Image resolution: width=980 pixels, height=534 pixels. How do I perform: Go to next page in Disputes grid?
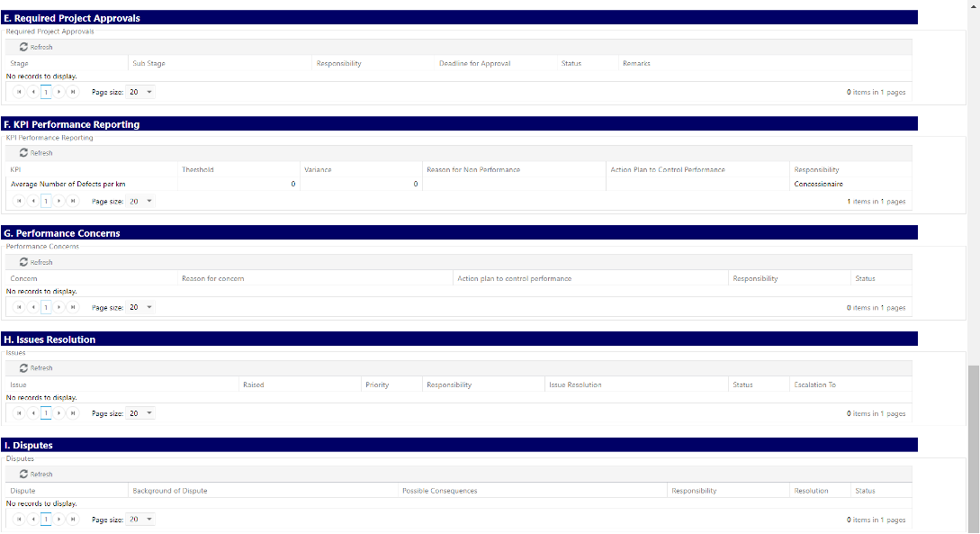point(58,519)
